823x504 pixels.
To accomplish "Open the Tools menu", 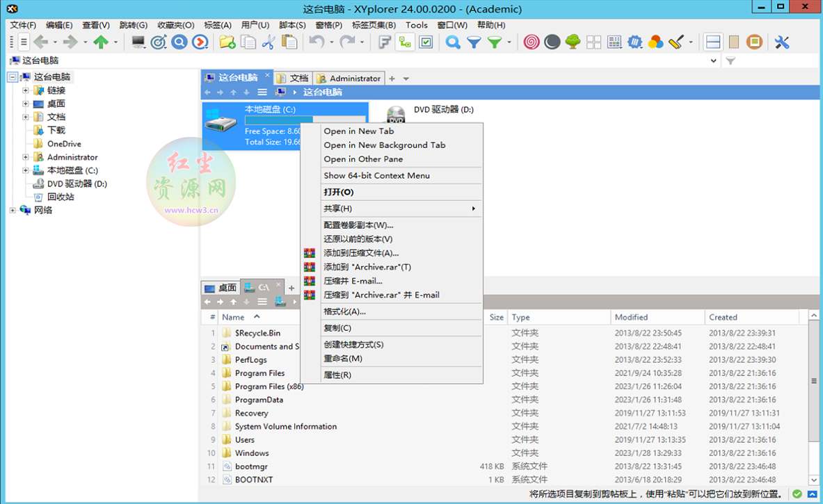I will 416,24.
